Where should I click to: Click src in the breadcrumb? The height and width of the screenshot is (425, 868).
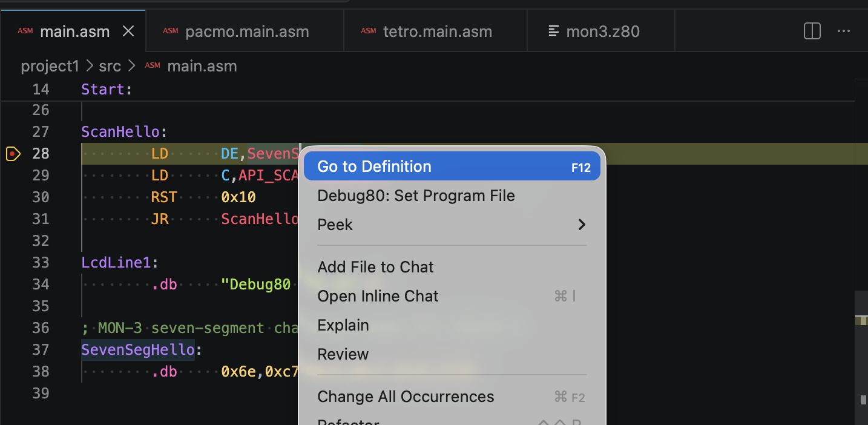point(110,66)
